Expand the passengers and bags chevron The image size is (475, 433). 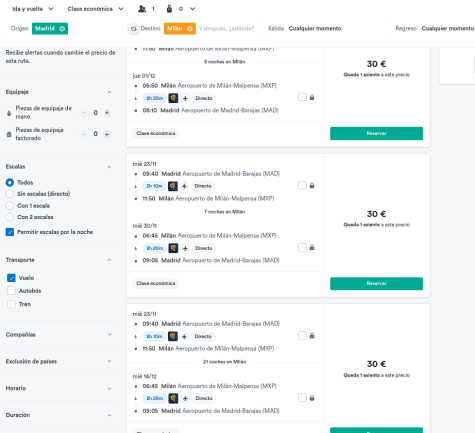coord(192,9)
